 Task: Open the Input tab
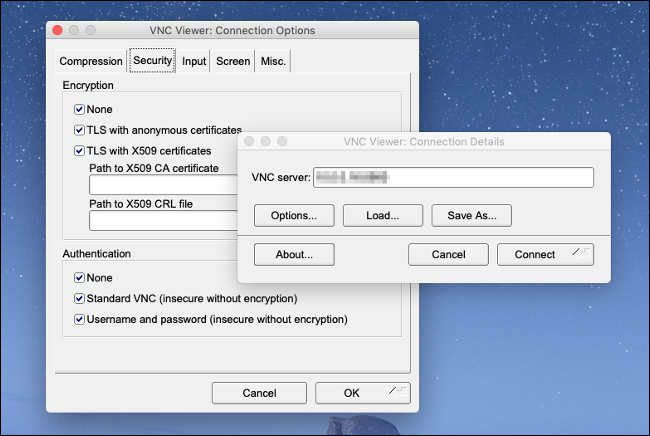[x=194, y=61]
